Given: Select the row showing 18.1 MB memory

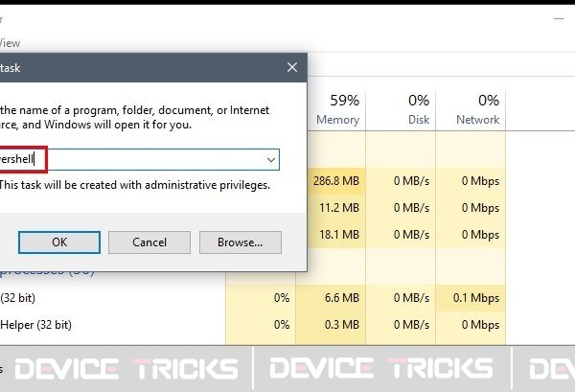Looking at the screenshot, I should click(339, 235).
